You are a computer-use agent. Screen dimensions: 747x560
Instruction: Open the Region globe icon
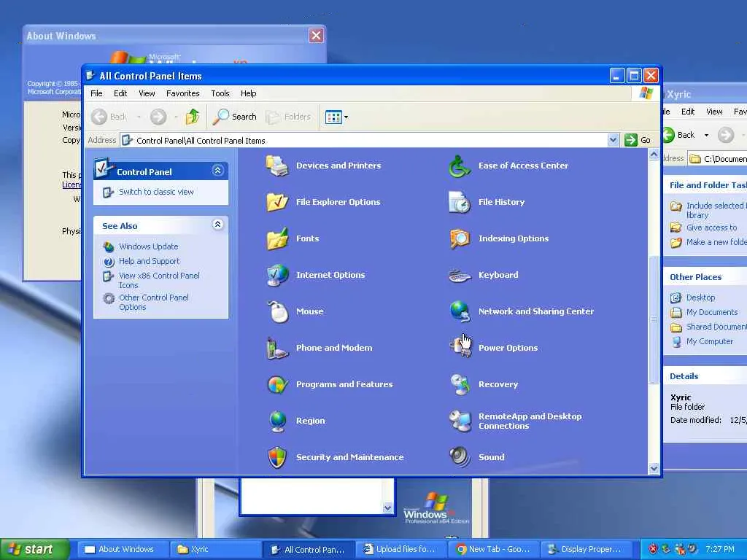pos(277,421)
